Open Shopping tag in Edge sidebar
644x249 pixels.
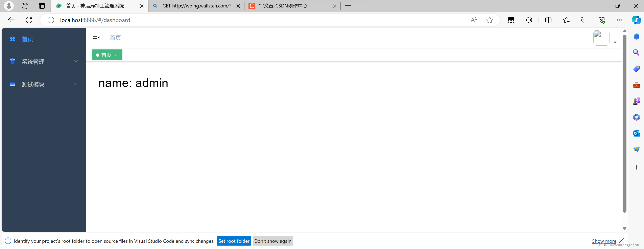[637, 69]
